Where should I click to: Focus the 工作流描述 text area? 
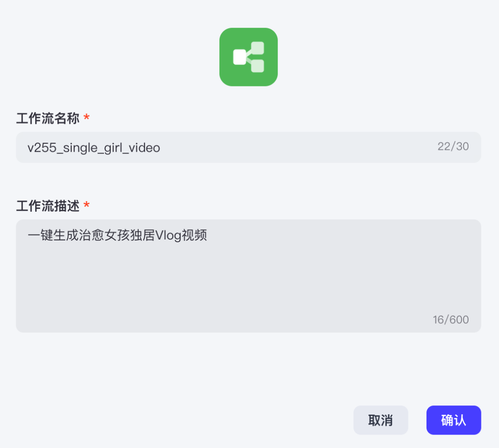click(248, 276)
